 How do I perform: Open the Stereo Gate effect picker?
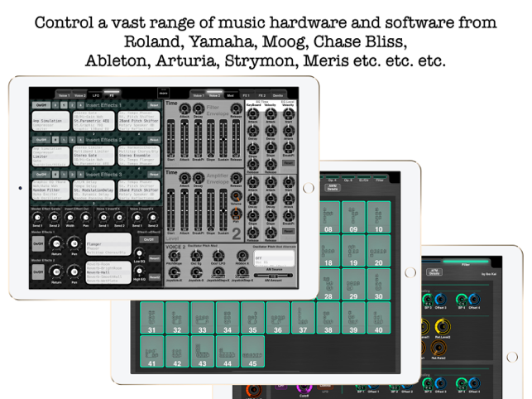tap(93, 156)
